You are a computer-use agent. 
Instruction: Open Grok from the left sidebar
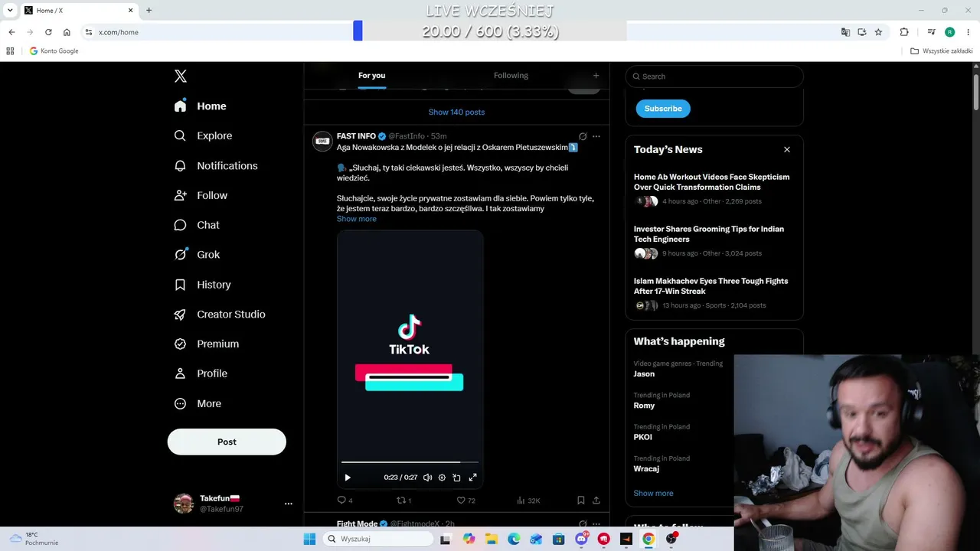(x=198, y=255)
